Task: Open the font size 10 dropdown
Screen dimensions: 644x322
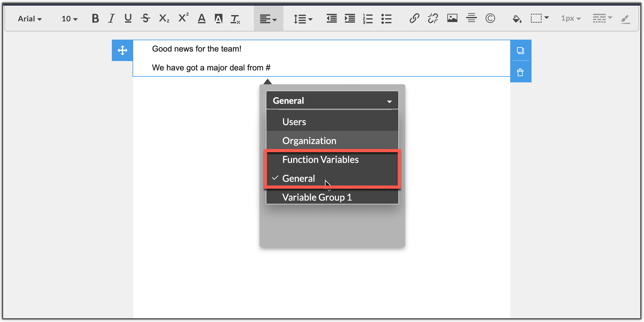Action: tap(69, 19)
